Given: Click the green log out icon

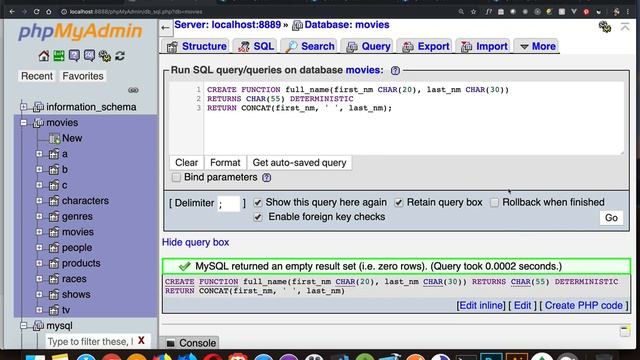Looking at the screenshot, I should 59,56.
